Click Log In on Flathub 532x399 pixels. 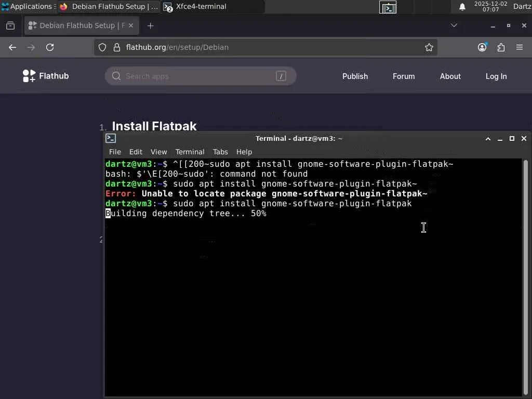[x=496, y=76]
